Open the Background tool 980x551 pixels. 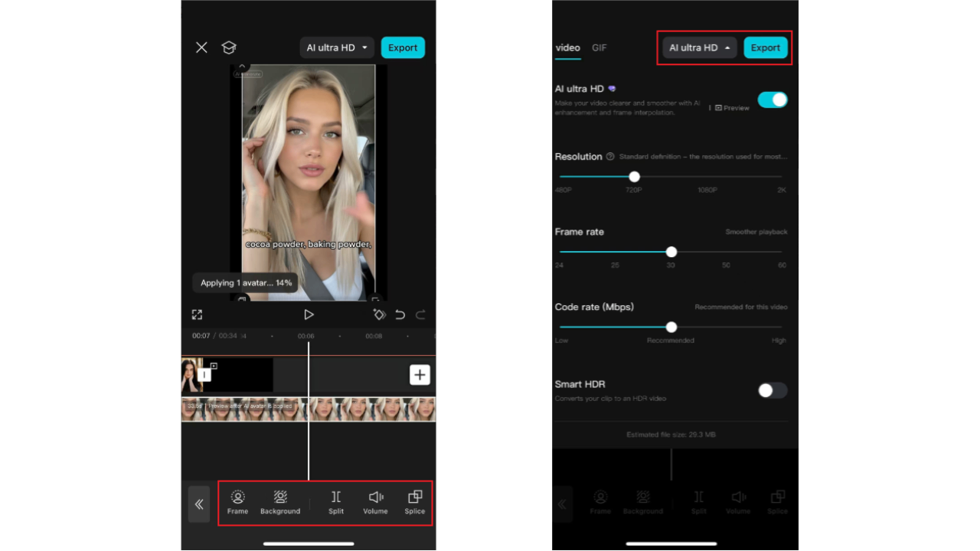click(x=280, y=502)
